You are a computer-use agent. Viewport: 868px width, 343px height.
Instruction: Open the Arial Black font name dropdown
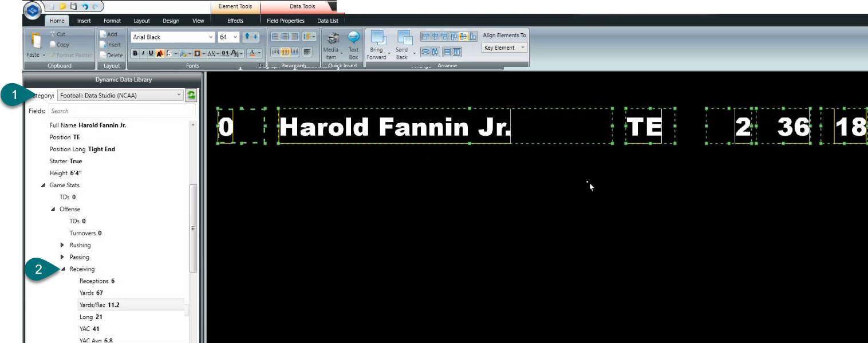pyautogui.click(x=210, y=37)
